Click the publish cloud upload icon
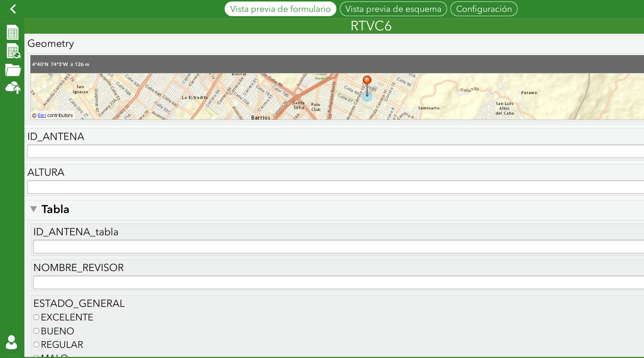 13,88
